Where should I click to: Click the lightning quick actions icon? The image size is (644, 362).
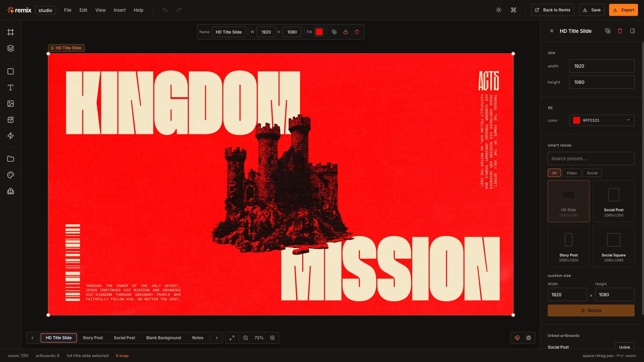coord(10,136)
